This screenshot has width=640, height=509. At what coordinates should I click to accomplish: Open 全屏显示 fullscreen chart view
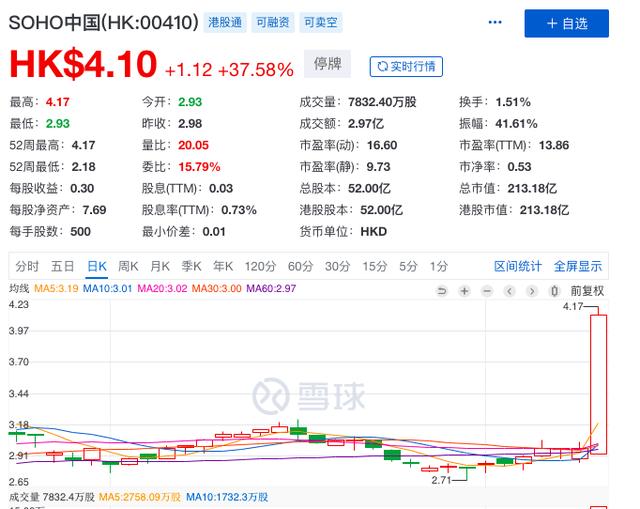coord(578,267)
